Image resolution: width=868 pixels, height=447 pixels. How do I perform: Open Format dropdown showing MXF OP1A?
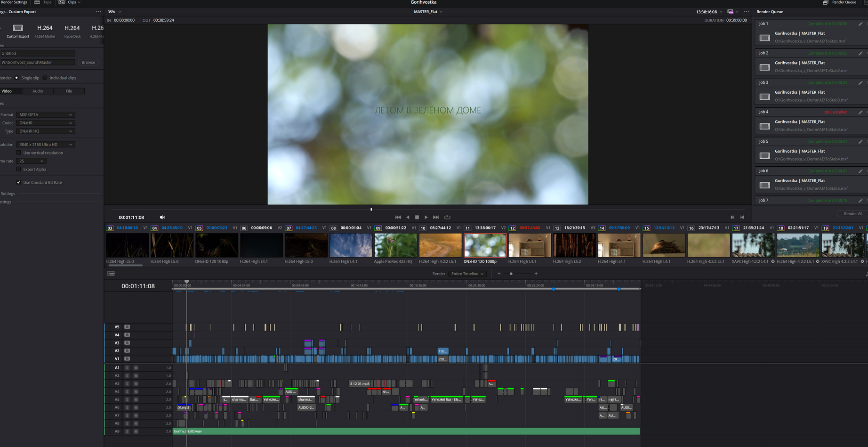tap(45, 114)
